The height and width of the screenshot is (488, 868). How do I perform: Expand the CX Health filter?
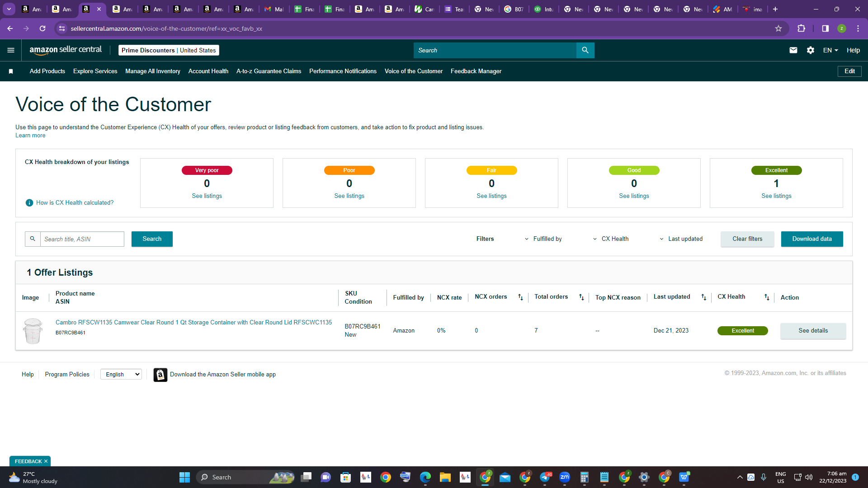pyautogui.click(x=611, y=239)
